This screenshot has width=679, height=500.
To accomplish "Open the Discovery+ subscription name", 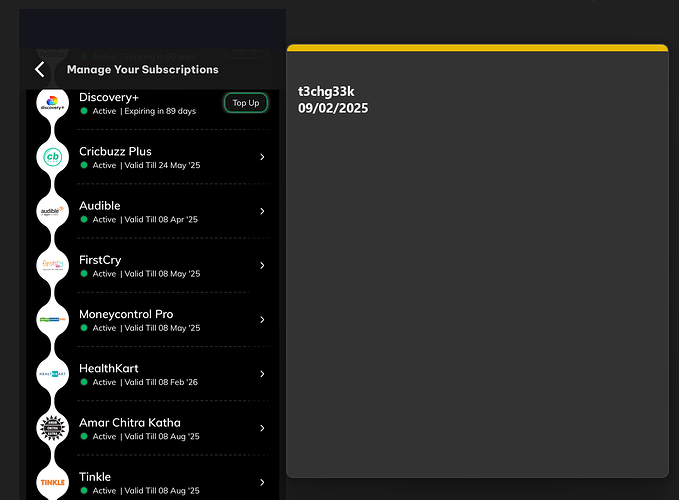I will pos(106,97).
